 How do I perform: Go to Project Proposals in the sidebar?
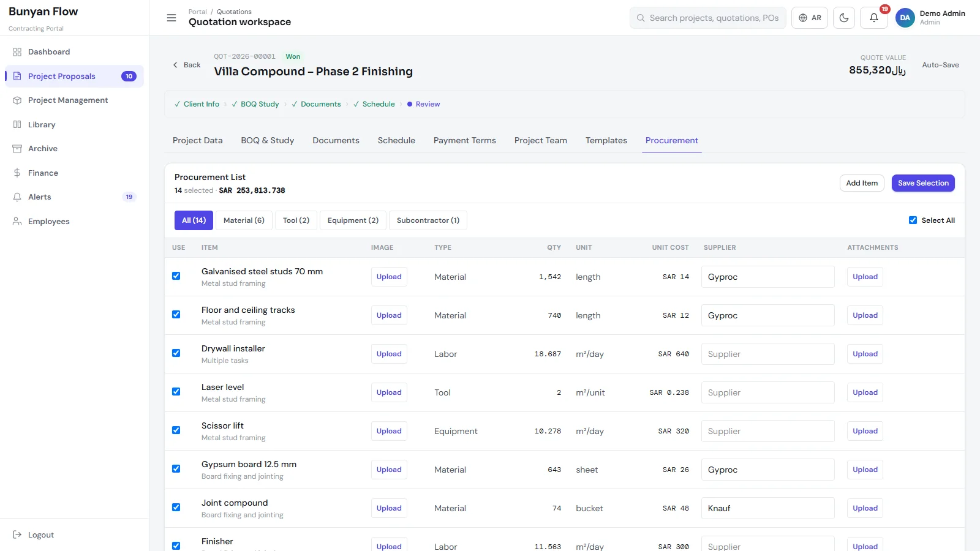point(74,77)
